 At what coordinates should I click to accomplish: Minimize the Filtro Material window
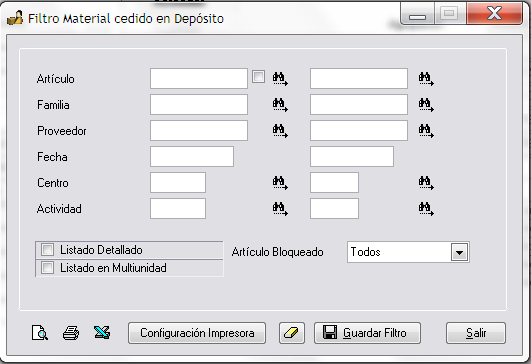[417, 14]
